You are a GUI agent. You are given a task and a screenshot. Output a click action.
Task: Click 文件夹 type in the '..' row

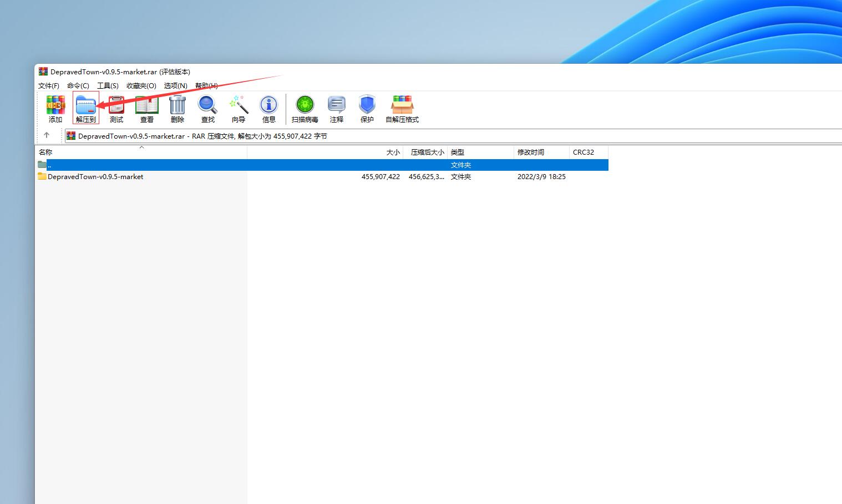[x=461, y=165]
